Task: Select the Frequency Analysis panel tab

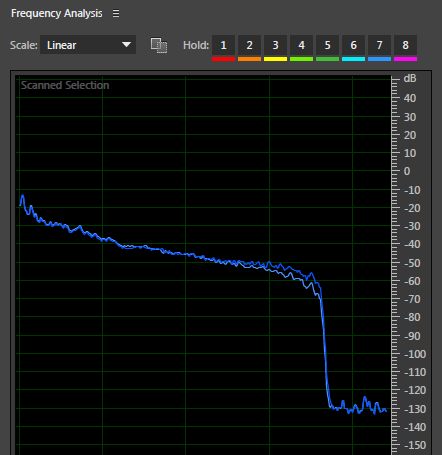Action: (x=57, y=13)
